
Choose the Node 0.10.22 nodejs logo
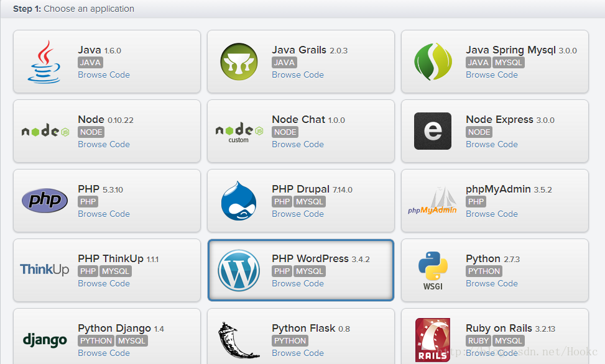(x=45, y=131)
